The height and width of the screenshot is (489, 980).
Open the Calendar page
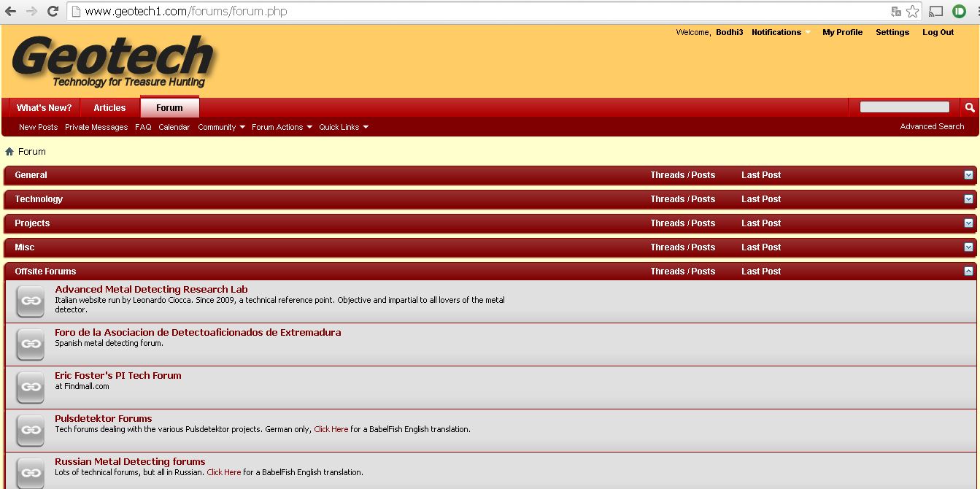coord(174,127)
